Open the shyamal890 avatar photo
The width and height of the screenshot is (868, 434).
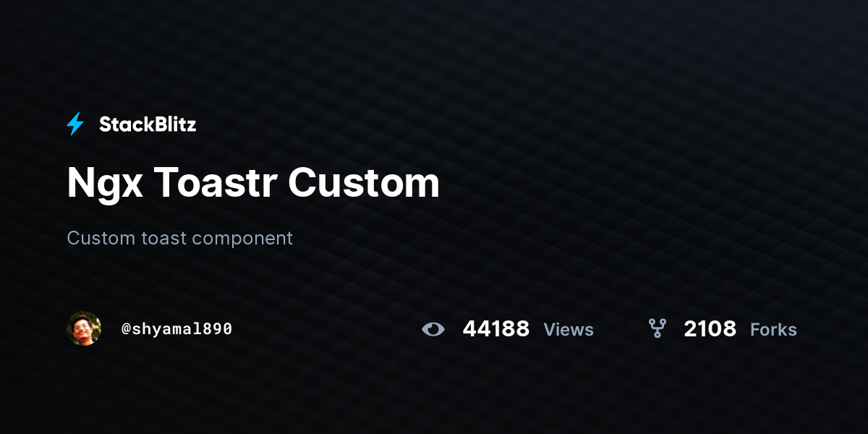[84, 329]
